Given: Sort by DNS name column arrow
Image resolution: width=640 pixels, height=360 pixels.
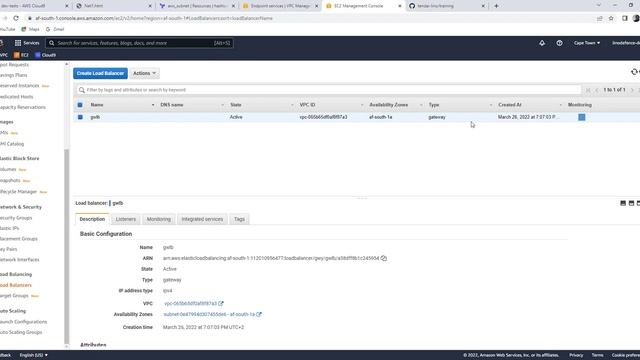Looking at the screenshot, I should [x=222, y=105].
